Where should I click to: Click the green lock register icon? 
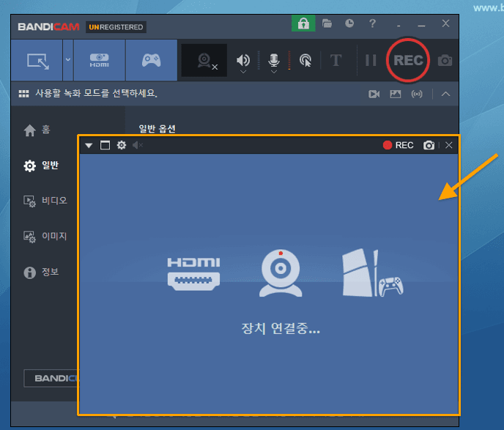[x=303, y=23]
